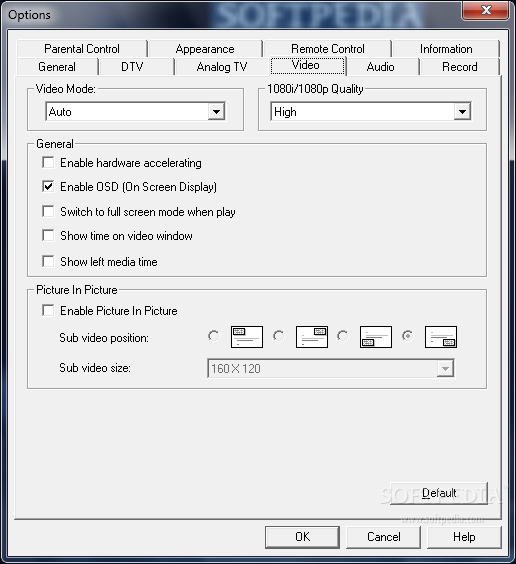Click the 160×120 sub video size field

pyautogui.click(x=330, y=368)
